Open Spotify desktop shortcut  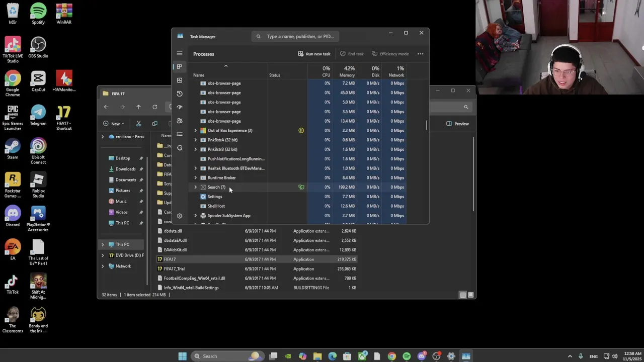point(38,14)
